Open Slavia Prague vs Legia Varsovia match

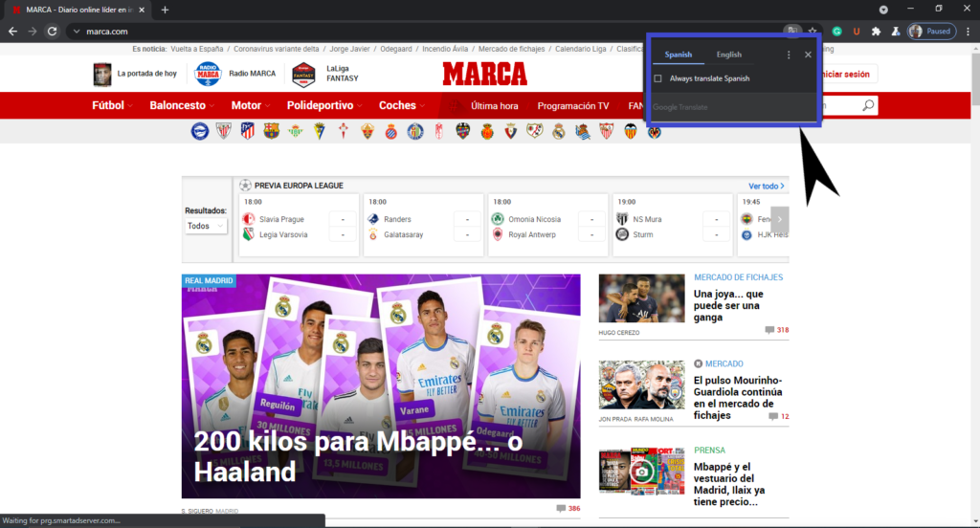tap(299, 225)
